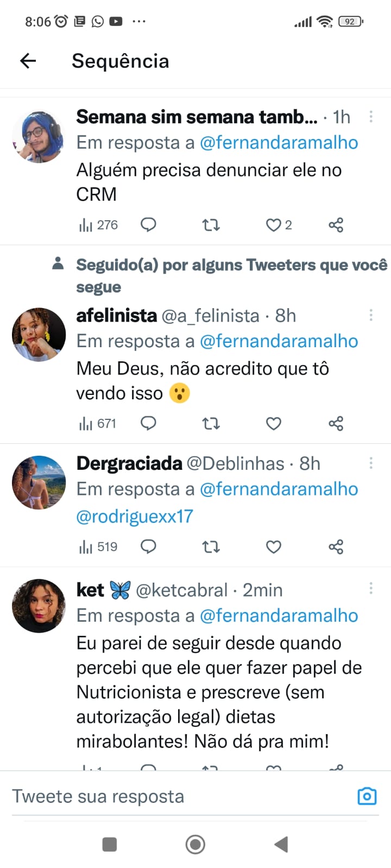Image resolution: width=391 pixels, height=868 pixels.
Task: Share afelinista's tweet
Action: pos(336,424)
